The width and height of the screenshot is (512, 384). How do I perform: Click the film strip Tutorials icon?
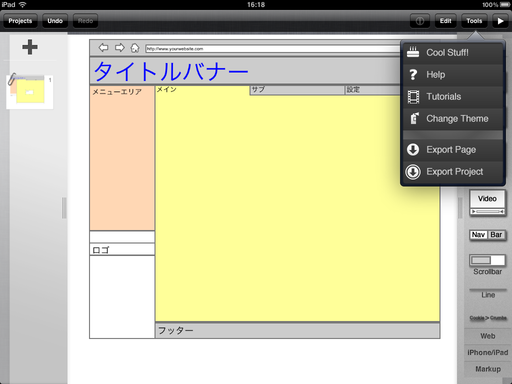413,97
